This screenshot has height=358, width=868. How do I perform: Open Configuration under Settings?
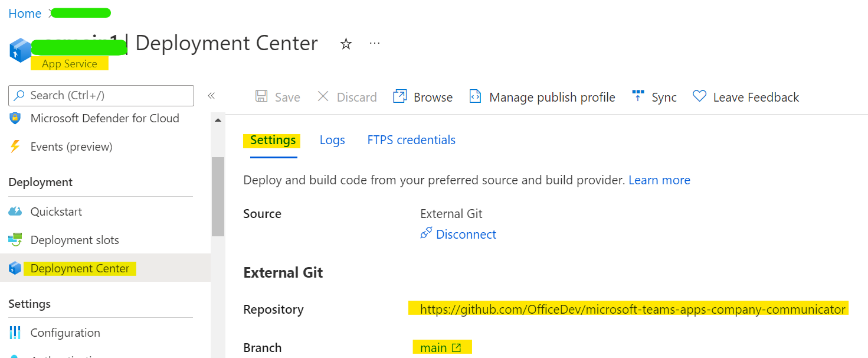65,333
